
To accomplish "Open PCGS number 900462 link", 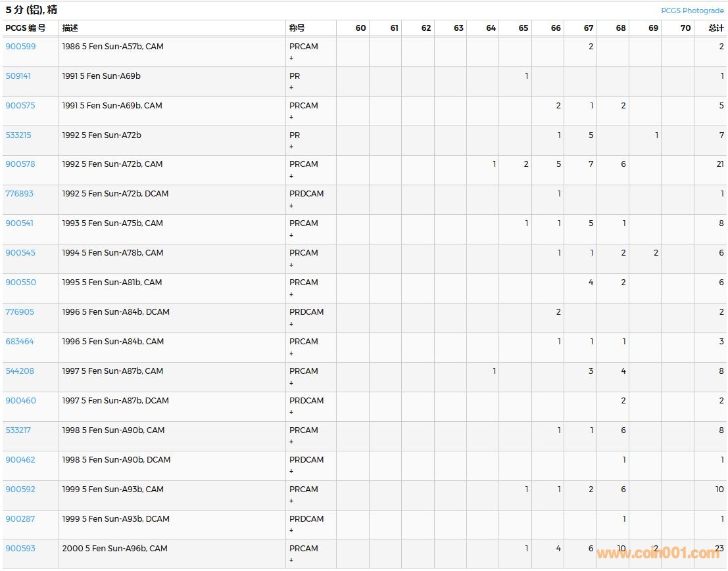I will point(20,460).
